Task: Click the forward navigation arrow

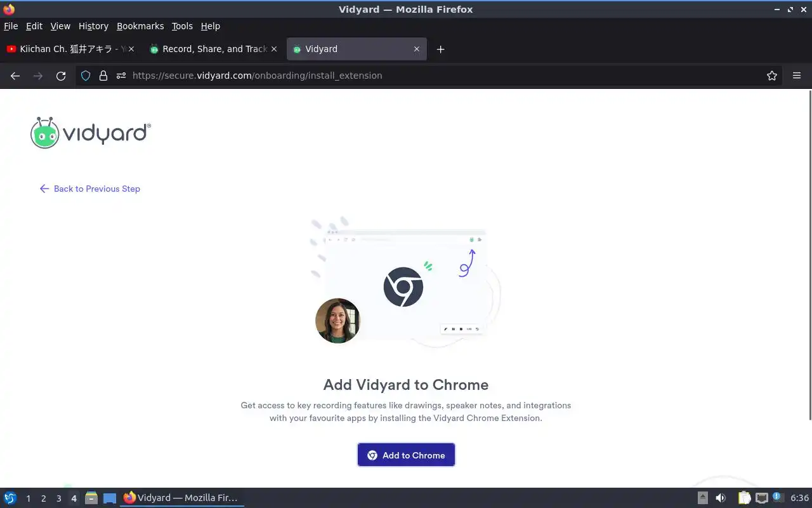Action: (38, 76)
